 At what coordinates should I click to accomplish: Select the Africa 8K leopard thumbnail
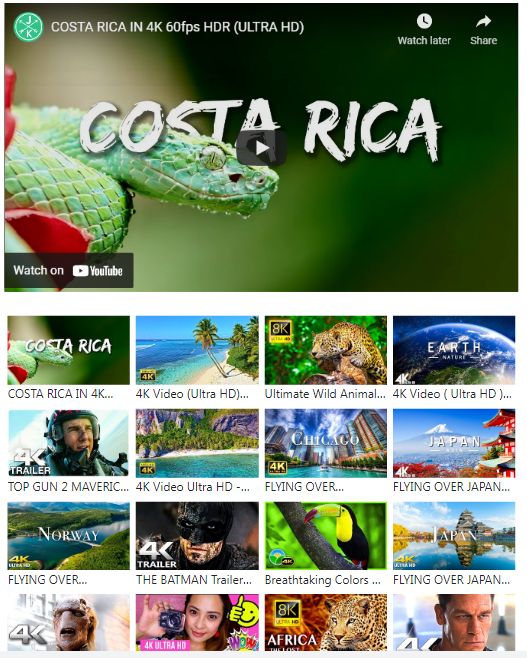coord(326,623)
